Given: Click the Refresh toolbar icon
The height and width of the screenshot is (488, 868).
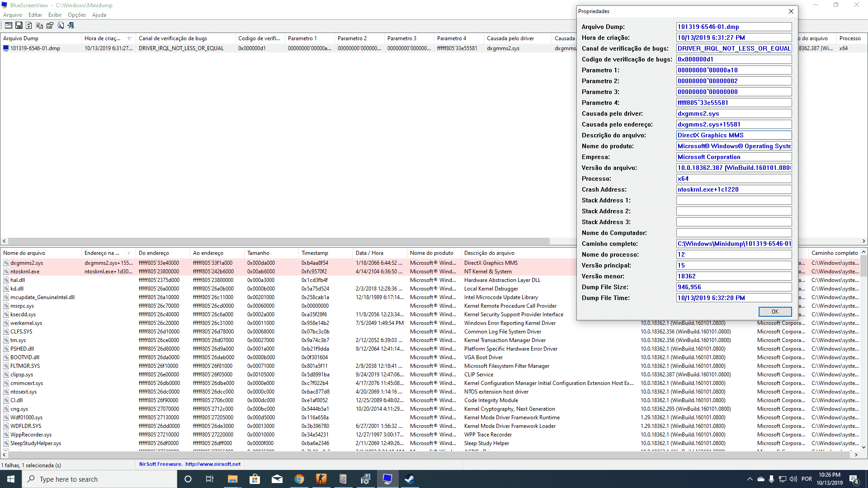Looking at the screenshot, I should coord(29,26).
